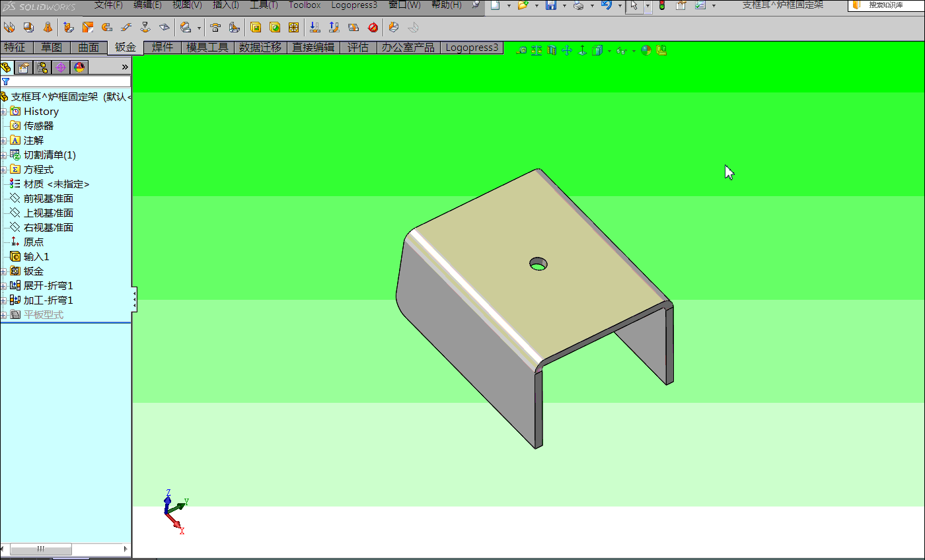Select the Corners tool icon

pos(186,28)
